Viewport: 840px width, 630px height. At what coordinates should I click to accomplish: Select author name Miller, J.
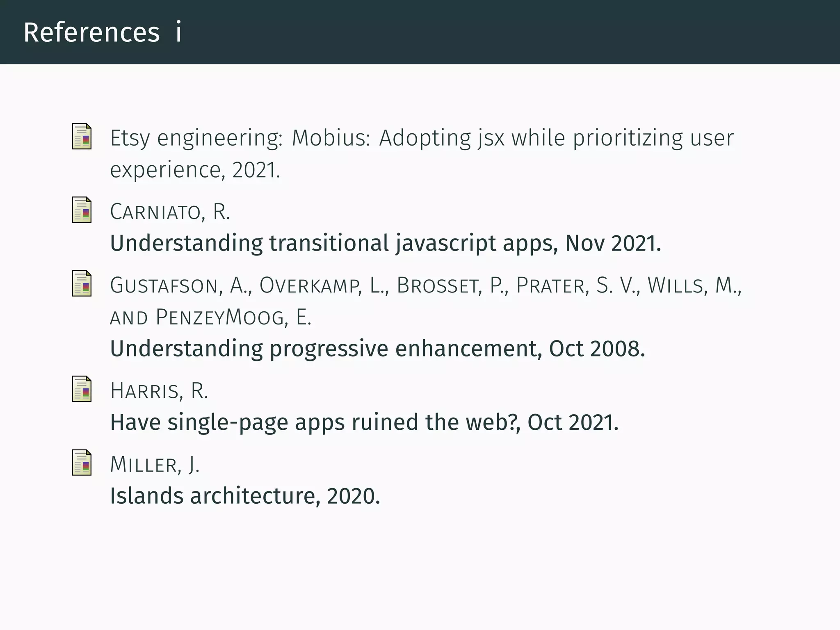[155, 465]
